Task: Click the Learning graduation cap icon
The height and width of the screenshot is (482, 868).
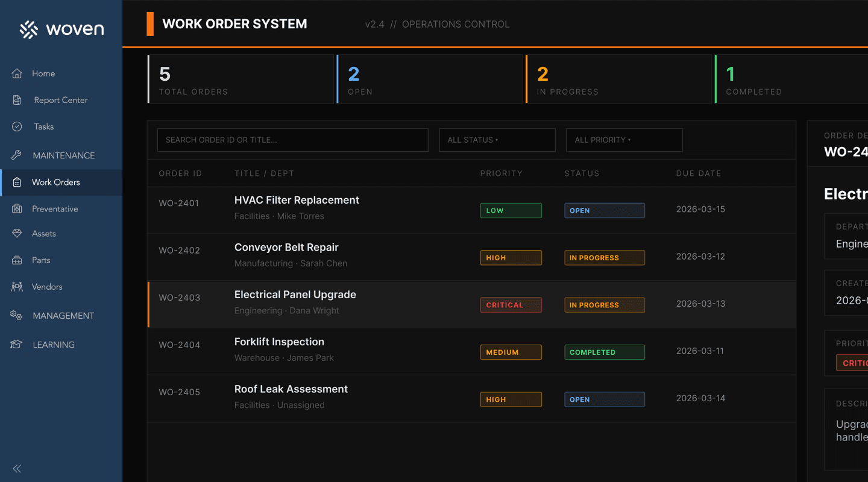Action: pyautogui.click(x=17, y=345)
